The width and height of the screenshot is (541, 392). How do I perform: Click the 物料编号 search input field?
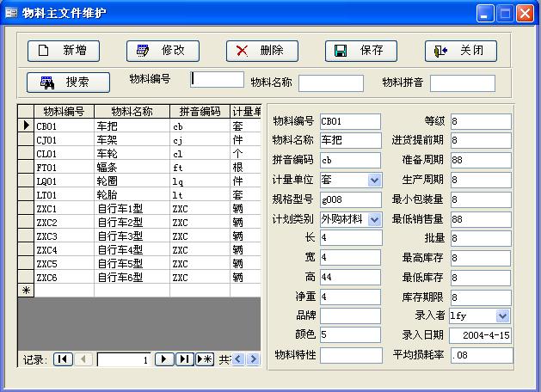[217, 79]
